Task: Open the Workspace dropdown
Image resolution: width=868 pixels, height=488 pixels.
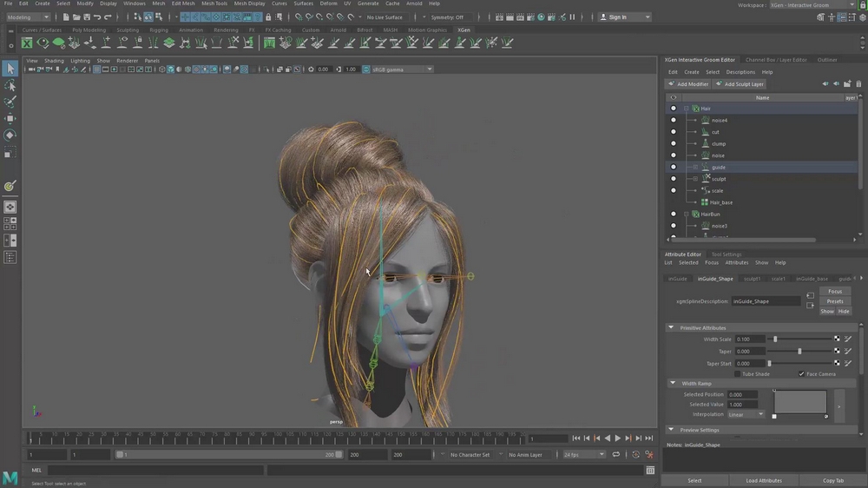Action: tap(813, 5)
